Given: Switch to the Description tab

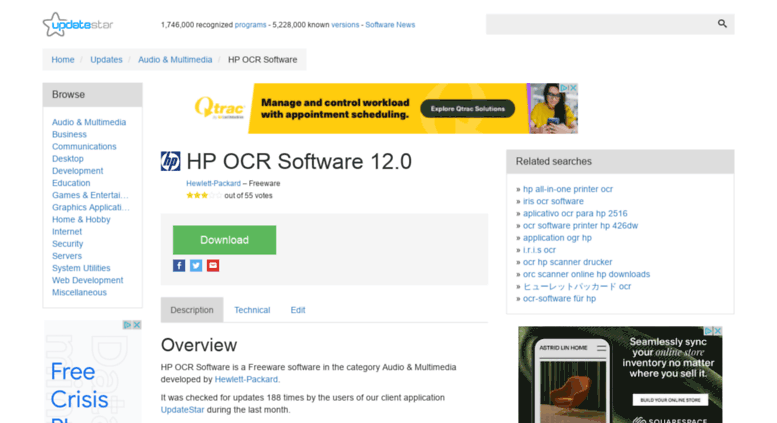Looking at the screenshot, I should [192, 310].
